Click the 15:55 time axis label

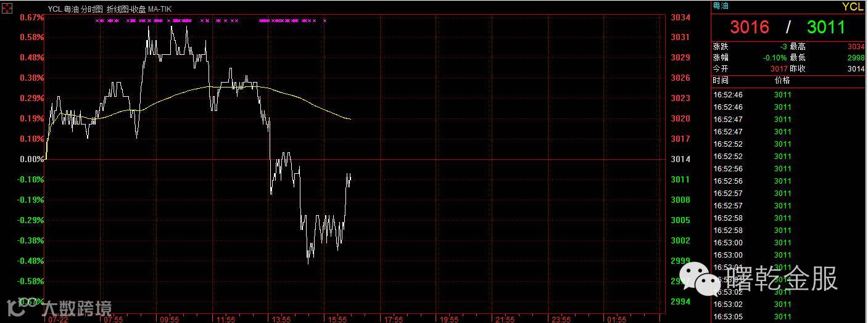click(337, 319)
